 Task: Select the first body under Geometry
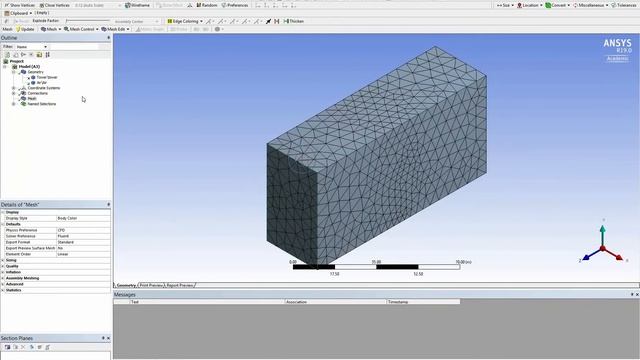[47, 77]
